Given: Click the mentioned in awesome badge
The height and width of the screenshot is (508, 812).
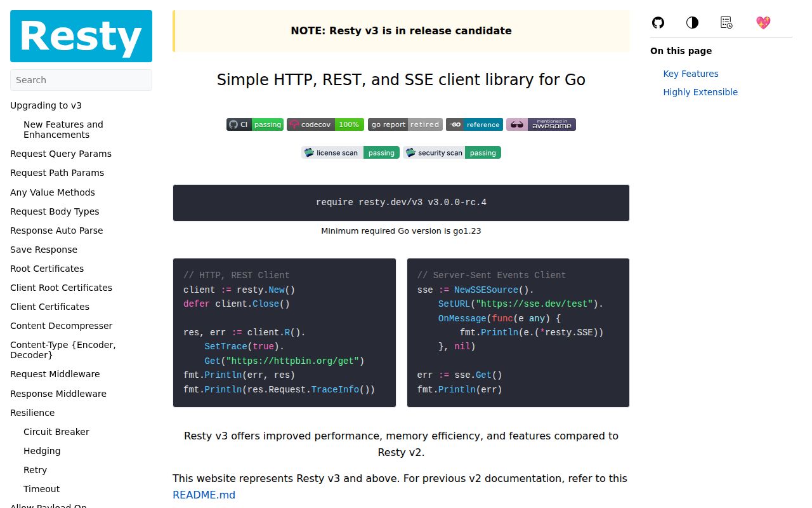Looking at the screenshot, I should pos(541,124).
